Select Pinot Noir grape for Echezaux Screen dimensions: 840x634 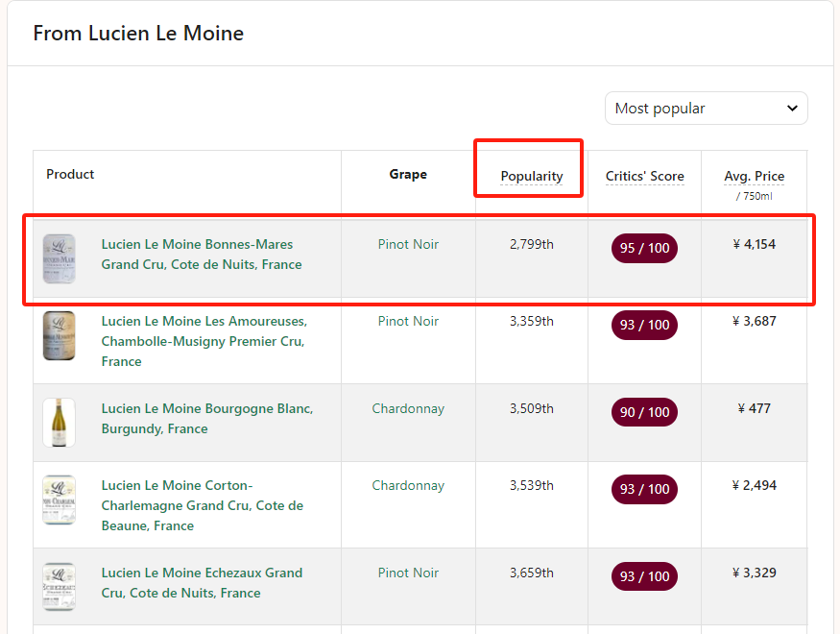click(x=408, y=573)
